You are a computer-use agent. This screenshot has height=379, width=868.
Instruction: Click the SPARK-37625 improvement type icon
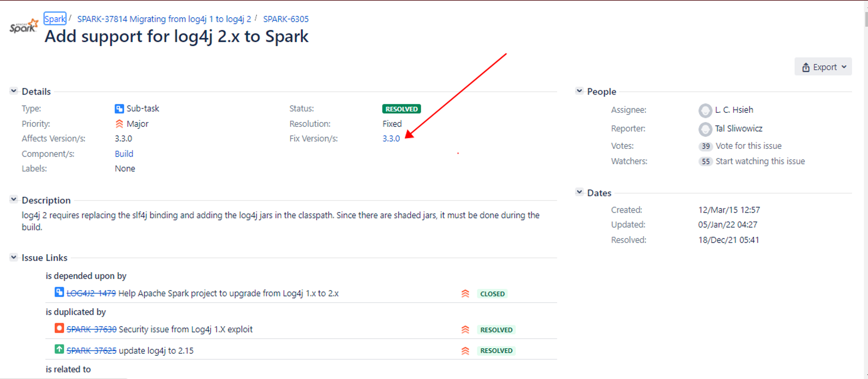[x=59, y=349]
